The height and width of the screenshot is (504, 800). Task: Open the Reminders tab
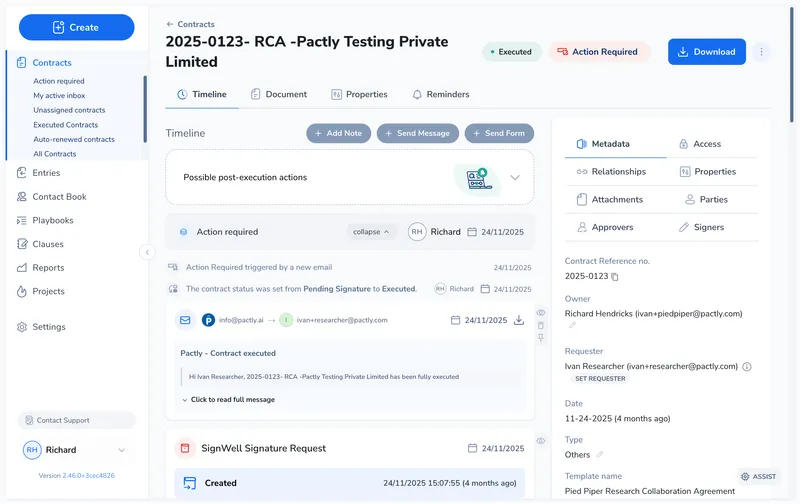(x=440, y=94)
